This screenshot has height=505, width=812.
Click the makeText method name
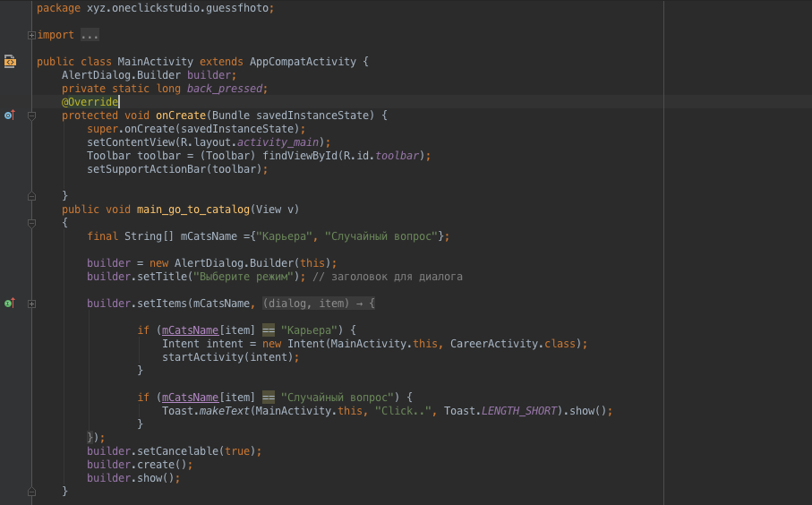point(225,411)
